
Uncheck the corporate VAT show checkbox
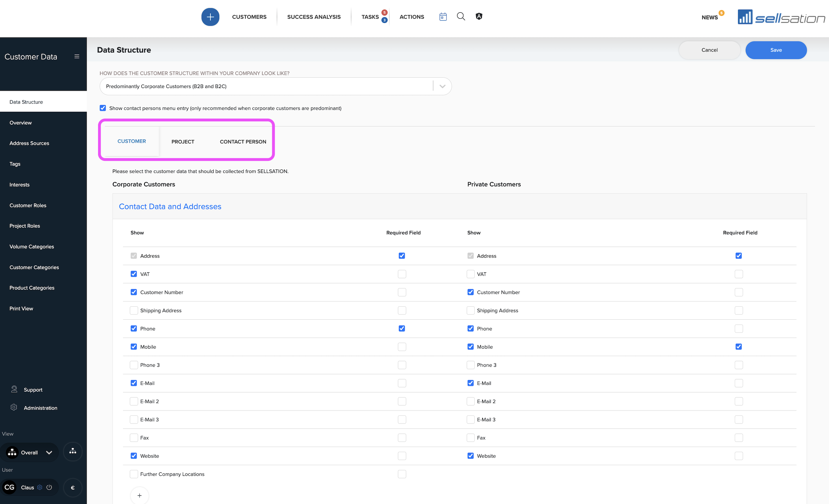click(134, 274)
